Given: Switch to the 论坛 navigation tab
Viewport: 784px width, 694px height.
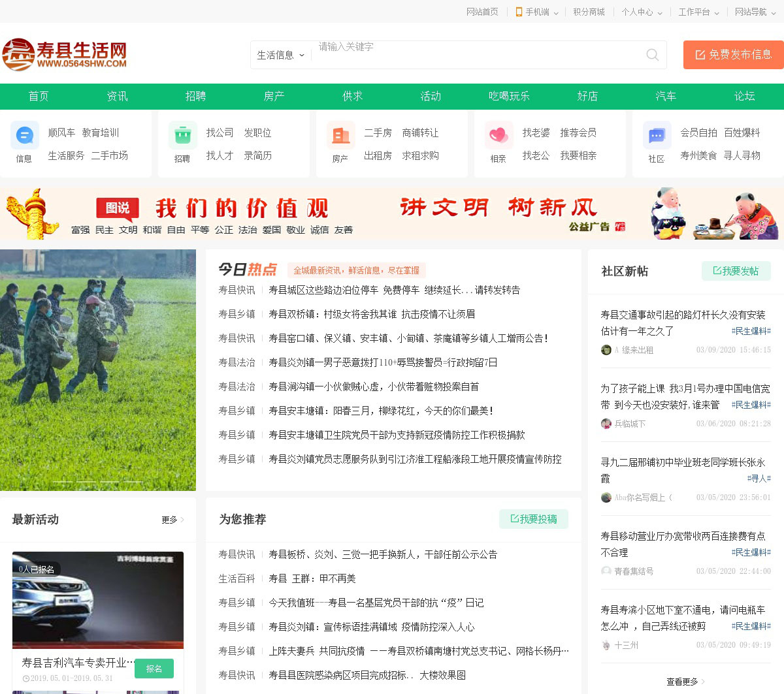Looking at the screenshot, I should point(744,97).
